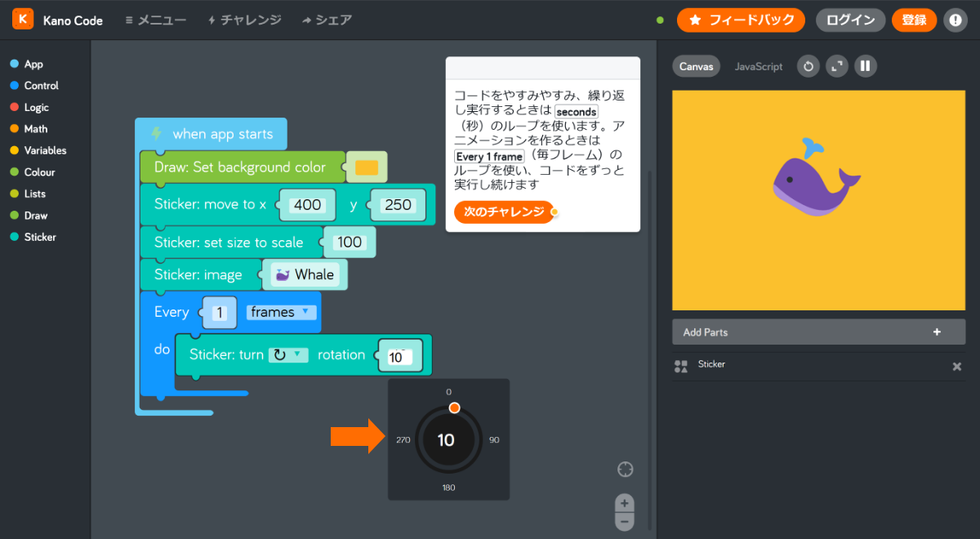Open the alert icon in the top bar

coord(955,20)
